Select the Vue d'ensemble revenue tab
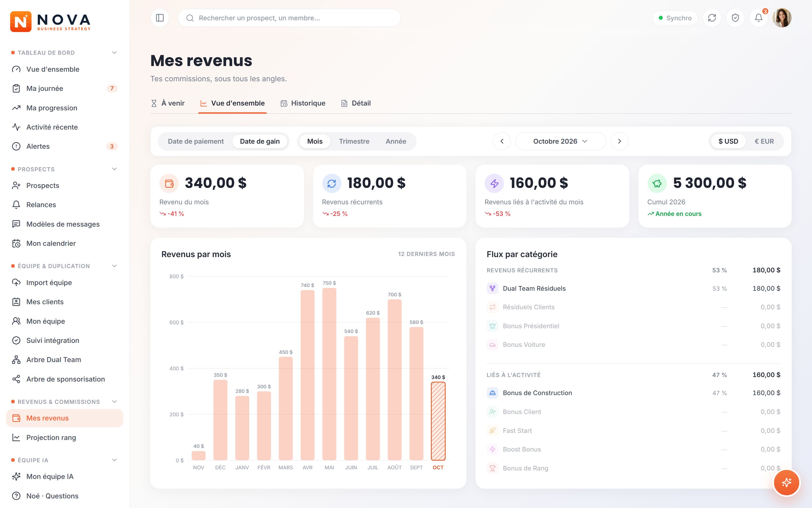Image resolution: width=812 pixels, height=508 pixels. [232, 103]
